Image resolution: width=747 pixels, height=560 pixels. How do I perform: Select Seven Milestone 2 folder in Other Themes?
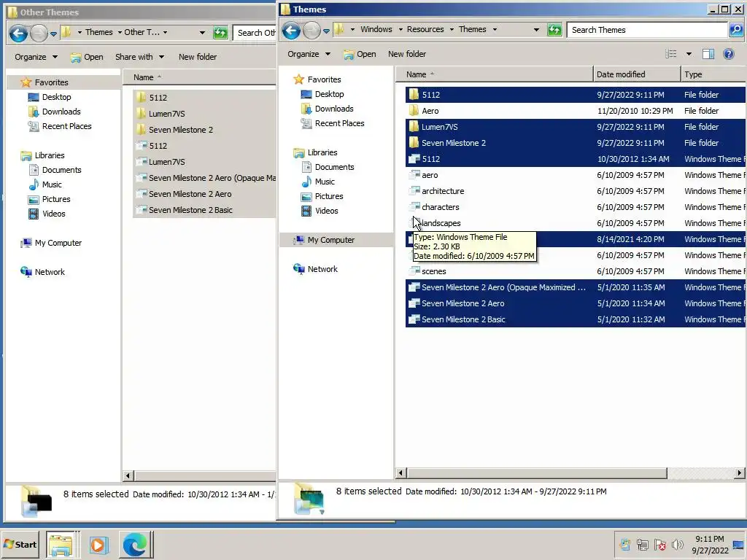click(181, 130)
